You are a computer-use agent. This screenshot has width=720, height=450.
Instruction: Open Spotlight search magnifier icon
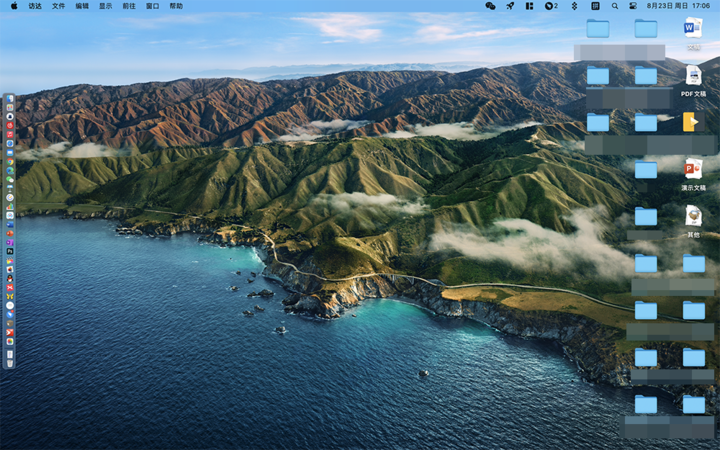click(615, 6)
